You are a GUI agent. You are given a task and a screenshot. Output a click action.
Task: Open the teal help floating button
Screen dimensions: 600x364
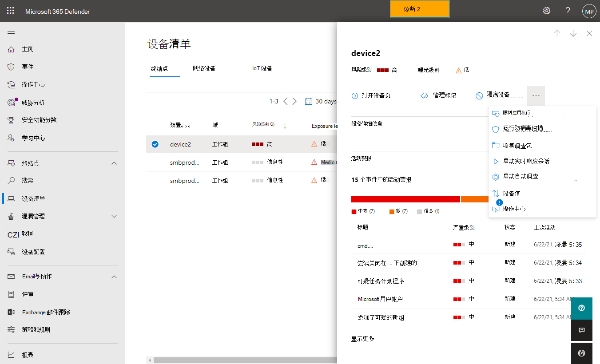click(x=582, y=308)
